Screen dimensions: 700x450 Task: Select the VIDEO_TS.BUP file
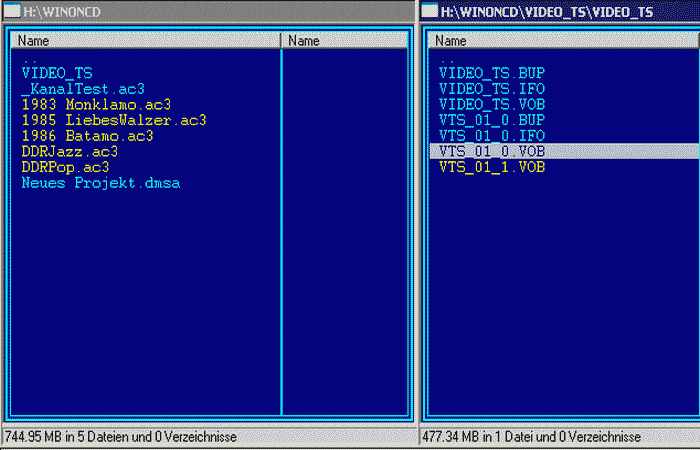(492, 74)
